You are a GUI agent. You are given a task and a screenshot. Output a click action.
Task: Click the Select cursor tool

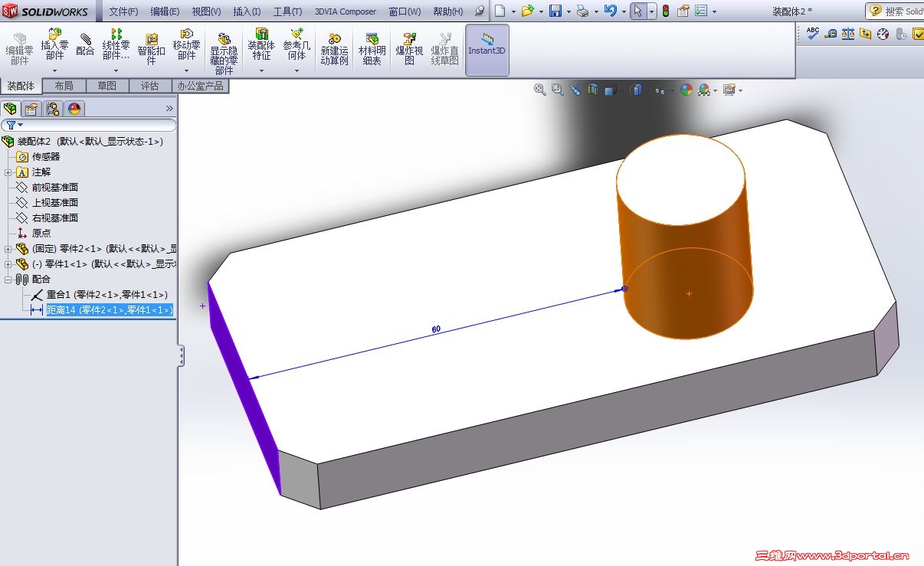point(638,11)
